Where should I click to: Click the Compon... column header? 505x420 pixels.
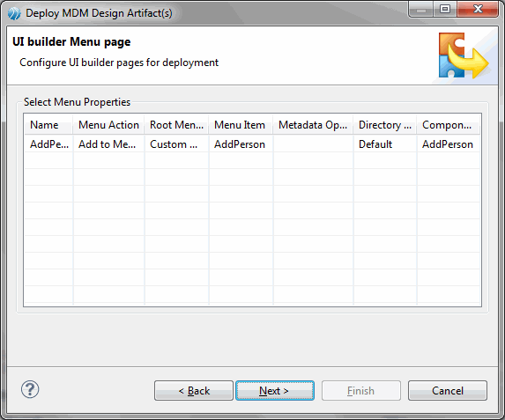point(449,125)
